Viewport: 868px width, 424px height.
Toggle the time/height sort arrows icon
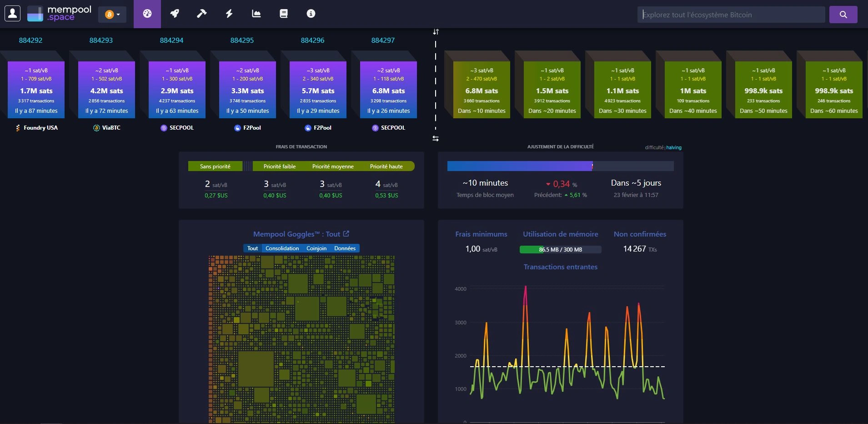click(436, 32)
